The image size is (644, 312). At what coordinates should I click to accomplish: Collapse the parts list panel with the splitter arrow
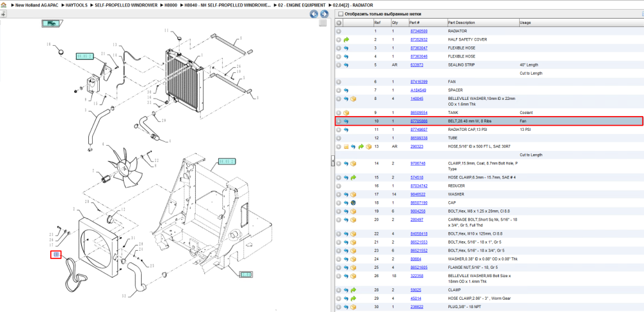[333, 162]
